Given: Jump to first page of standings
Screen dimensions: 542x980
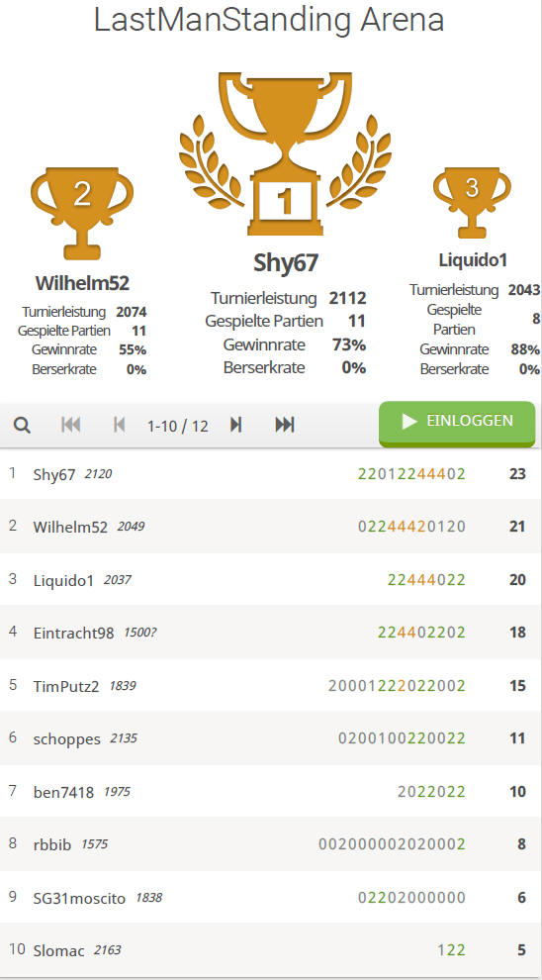Looking at the screenshot, I should [x=70, y=425].
